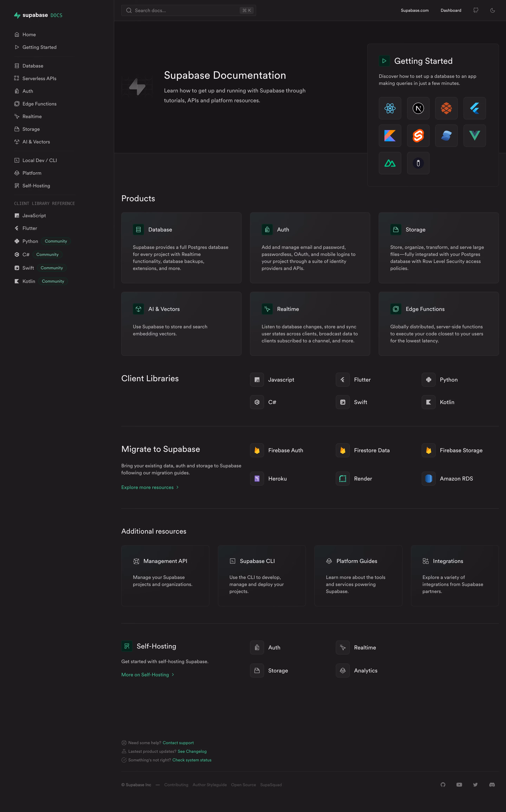506x812 pixels.
Task: Open the YouTube icon in the footer
Action: [459, 785]
